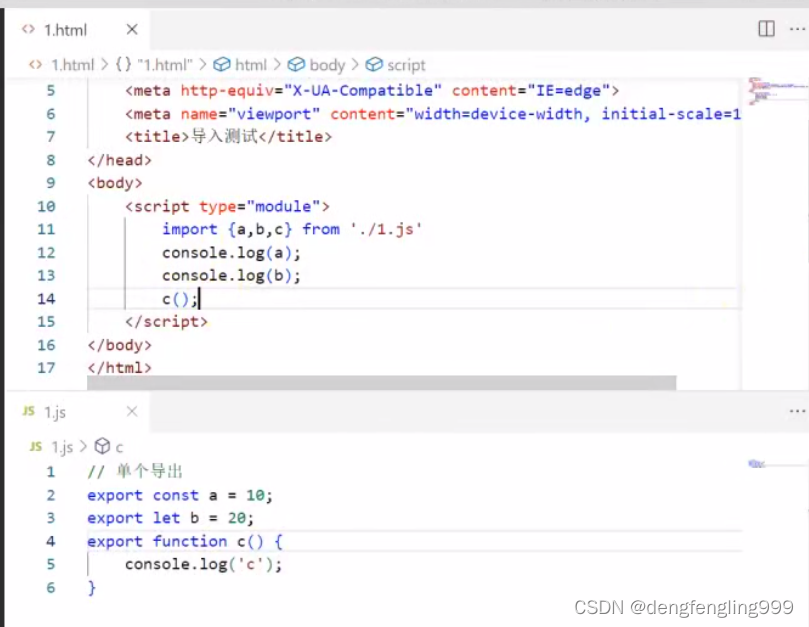809x627 pixels.
Task: Click the body cube symbol icon in breadcrumb
Action: click(x=296, y=65)
